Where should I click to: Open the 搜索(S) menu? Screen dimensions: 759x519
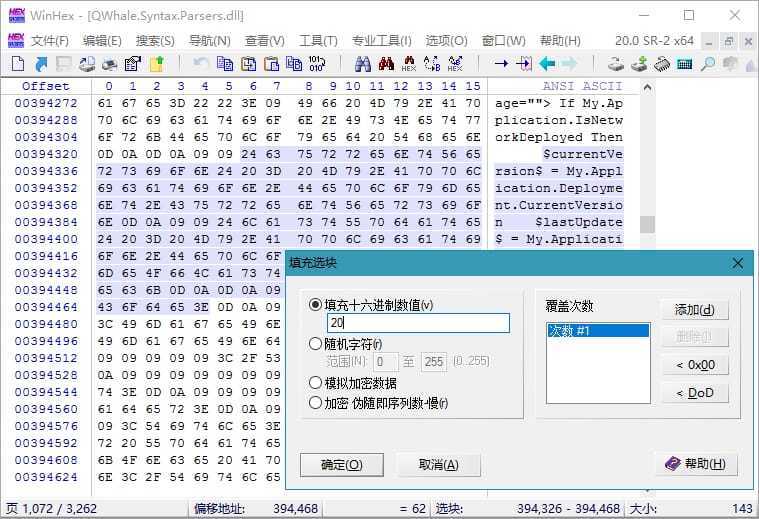click(155, 41)
